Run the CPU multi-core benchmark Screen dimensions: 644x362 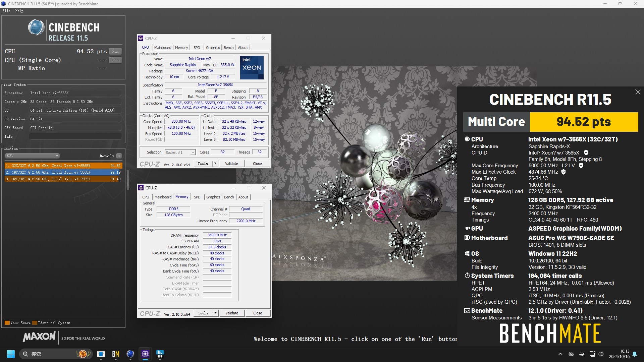(x=115, y=51)
